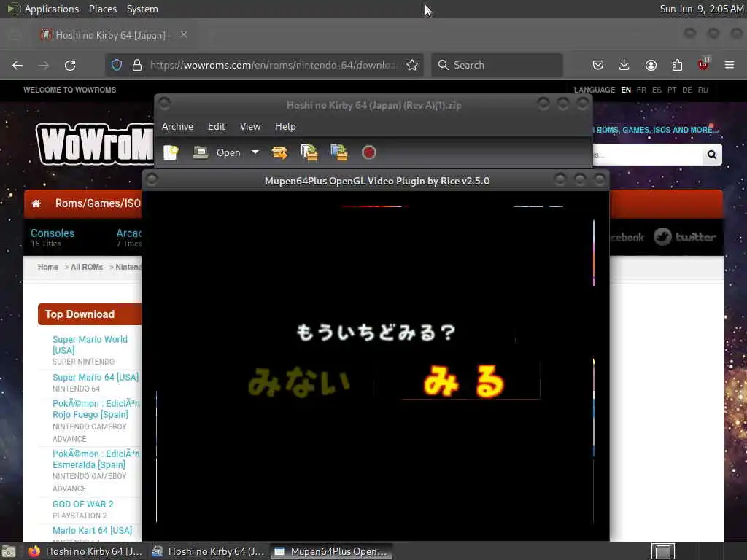
Task: Switch to Mupen64Plus taskbar entry
Action: click(x=332, y=551)
